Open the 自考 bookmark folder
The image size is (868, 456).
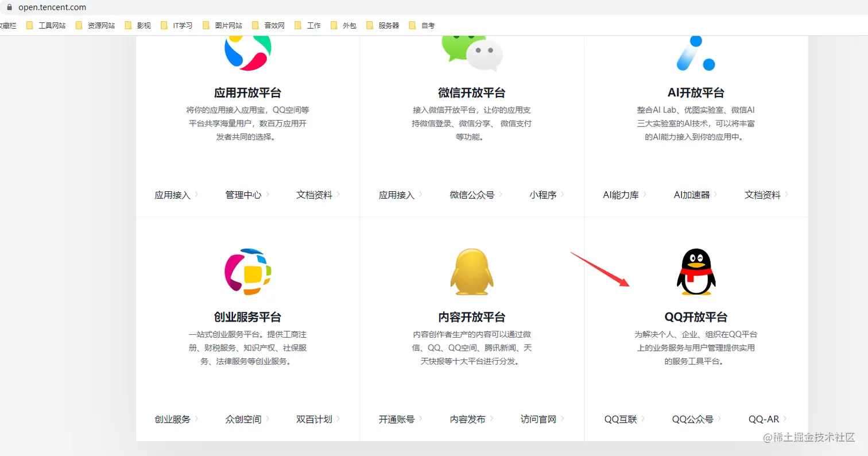point(422,25)
